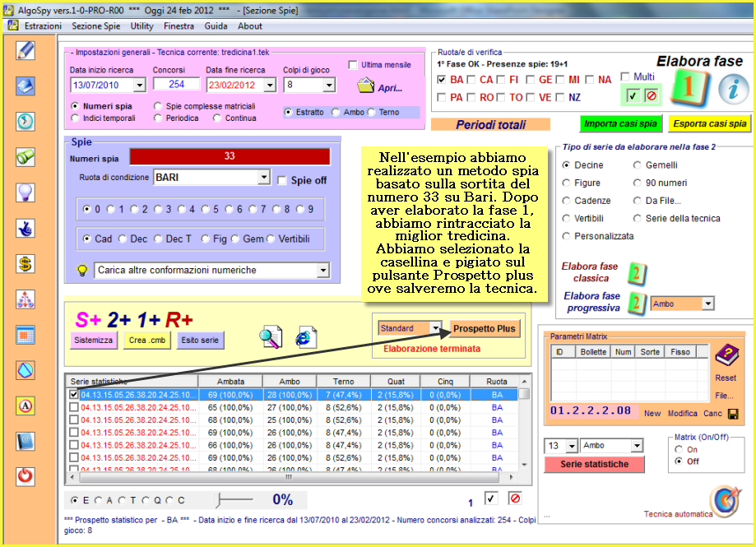Click the Prospetto Plus button
This screenshot has width=756, height=547.
click(484, 328)
